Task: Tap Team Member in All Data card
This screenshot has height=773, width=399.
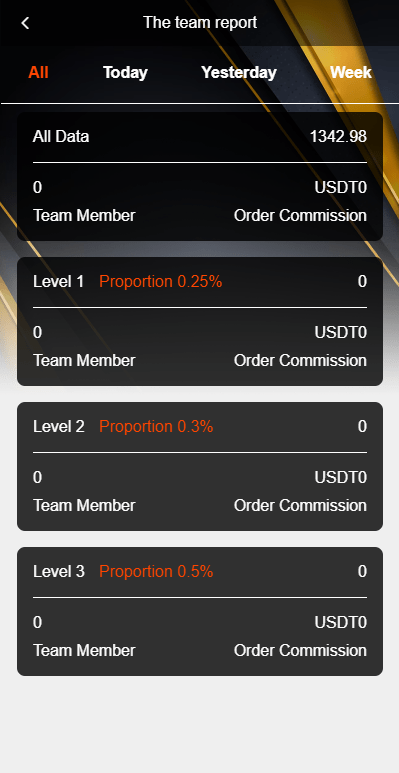Action: (84, 215)
